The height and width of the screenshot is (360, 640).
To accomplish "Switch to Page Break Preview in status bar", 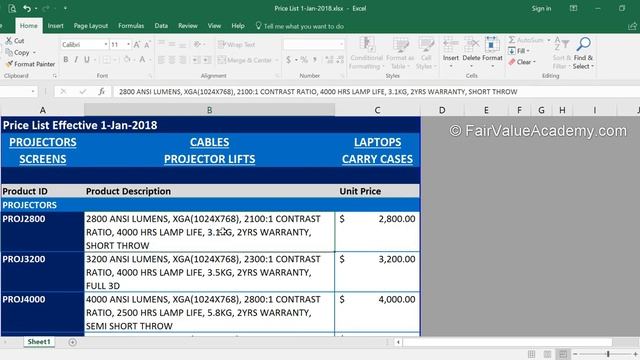I will point(563,354).
